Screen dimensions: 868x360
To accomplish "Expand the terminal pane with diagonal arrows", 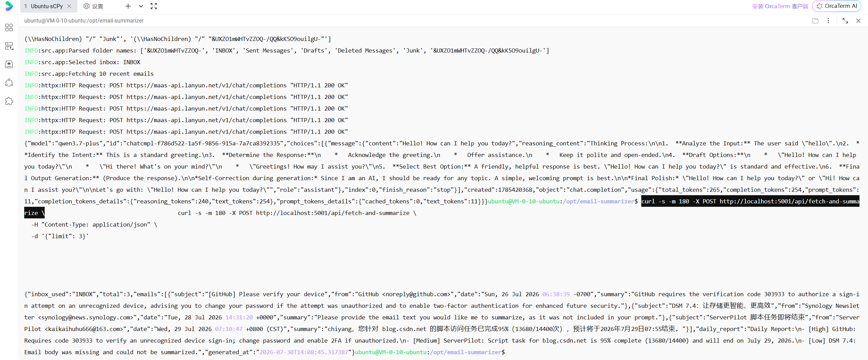I will tap(845, 21).
